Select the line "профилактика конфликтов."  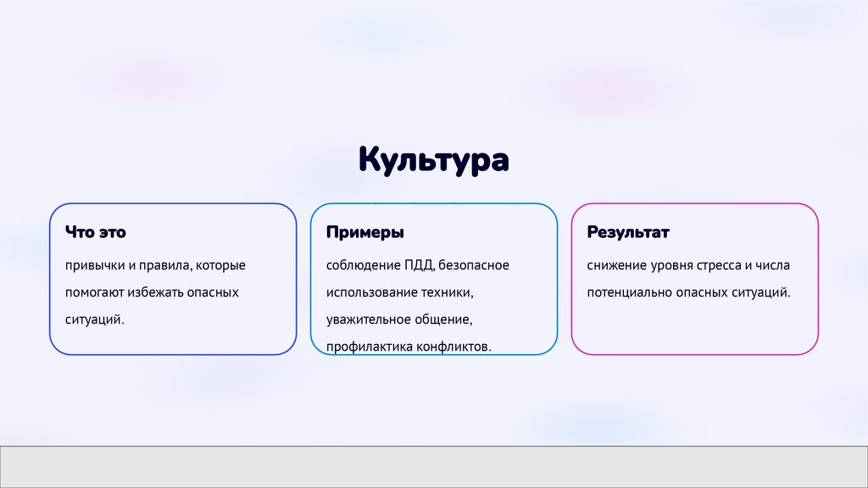pos(409,347)
